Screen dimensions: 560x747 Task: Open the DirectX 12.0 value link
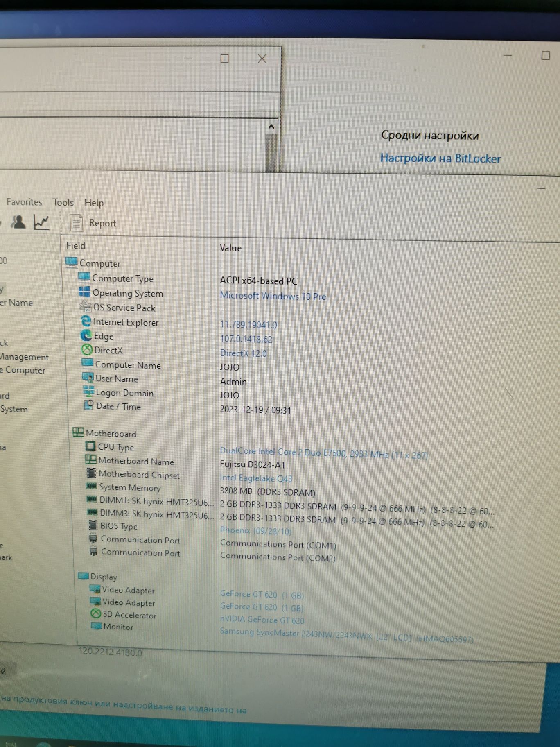point(243,353)
